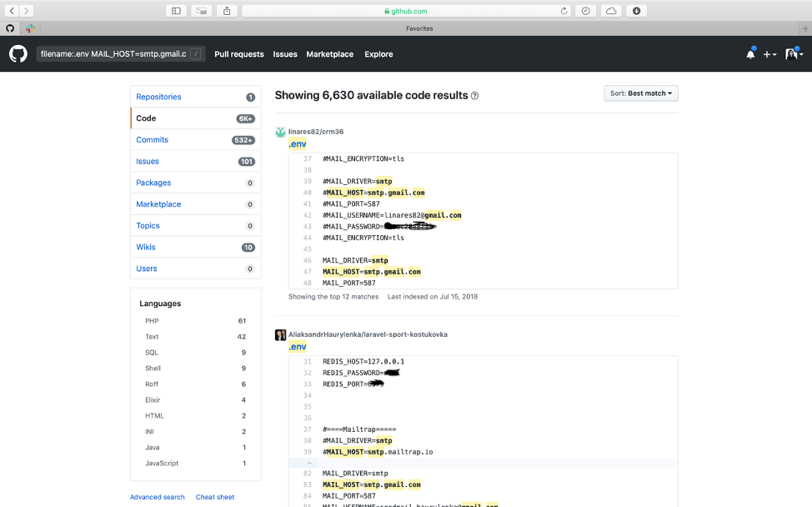Open linares82/crm36 repository link
Viewport: 812px width, 507px height.
pyautogui.click(x=316, y=132)
